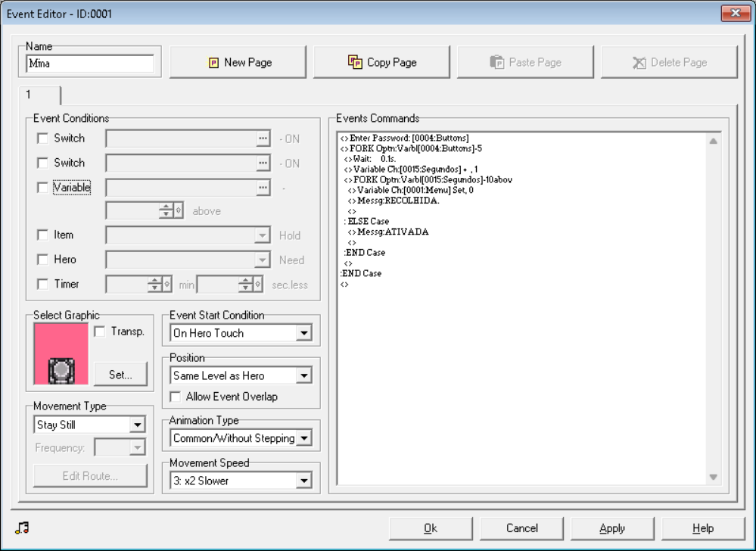
Task: Toggle Allow Event Overlap checkbox
Action: point(176,397)
